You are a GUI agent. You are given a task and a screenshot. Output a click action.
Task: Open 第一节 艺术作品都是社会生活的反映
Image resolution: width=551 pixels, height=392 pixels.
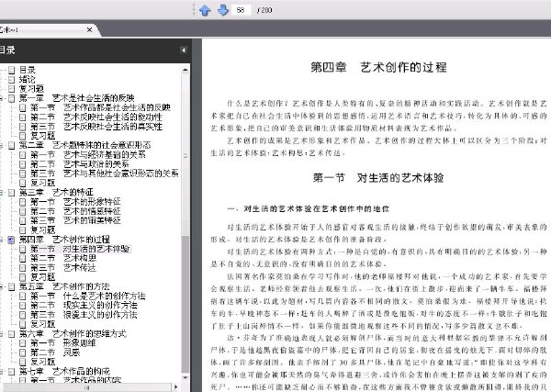(100, 107)
